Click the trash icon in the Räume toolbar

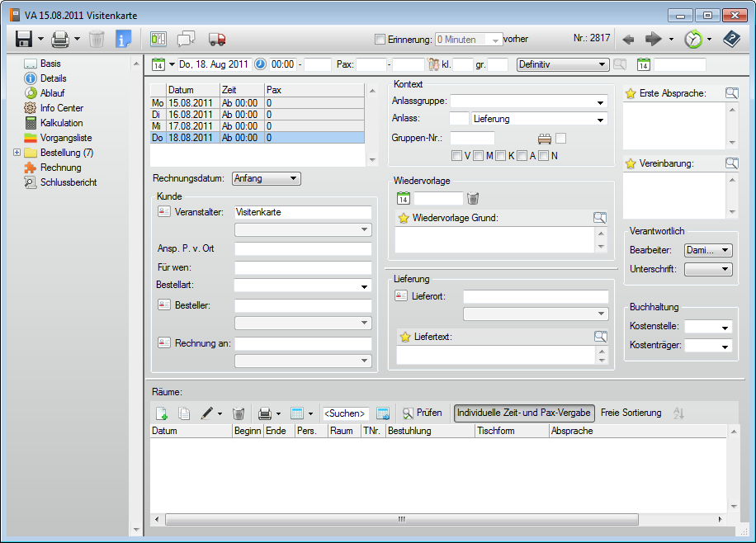click(x=238, y=413)
